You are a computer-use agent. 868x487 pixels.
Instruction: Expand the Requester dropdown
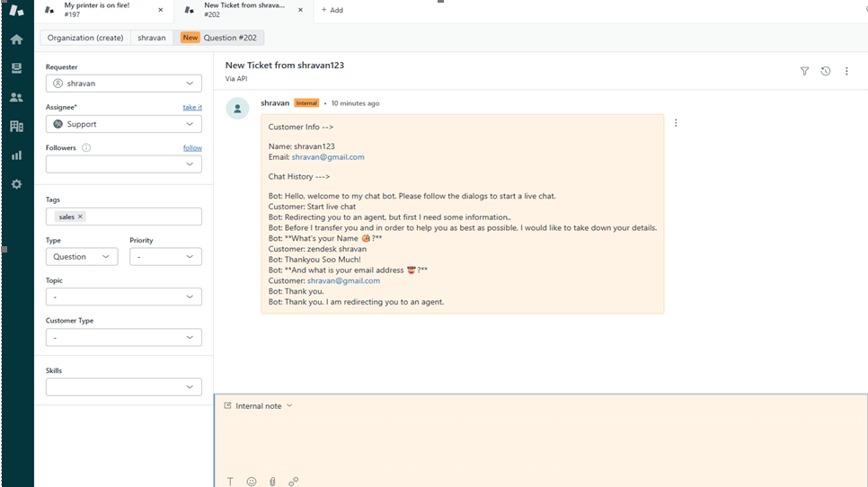[123, 84]
